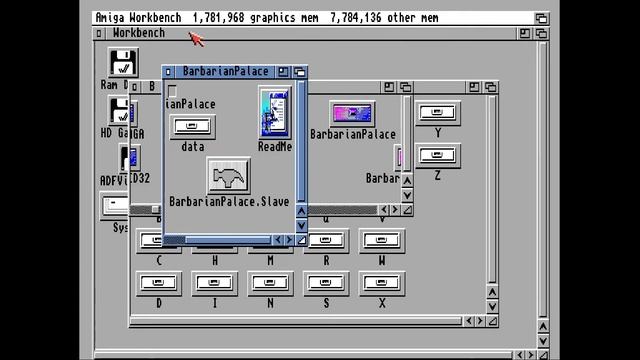Click the drawers window sizing gadget
The width and height of the screenshot is (640, 360).
[492, 322]
